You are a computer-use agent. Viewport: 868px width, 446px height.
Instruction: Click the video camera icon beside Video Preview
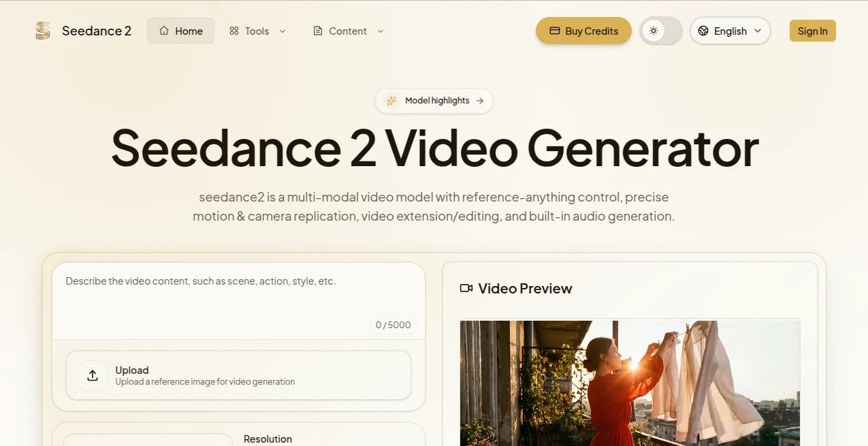(x=466, y=288)
